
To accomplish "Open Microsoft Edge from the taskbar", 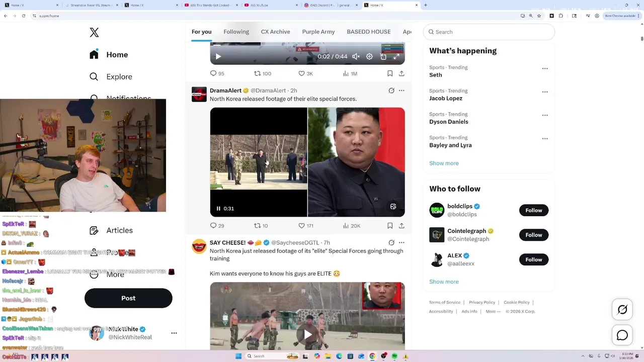I will tap(339, 356).
